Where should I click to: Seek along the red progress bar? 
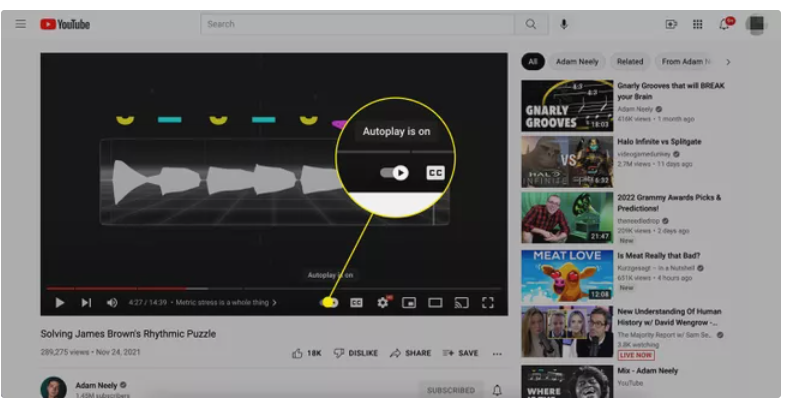pos(274,288)
